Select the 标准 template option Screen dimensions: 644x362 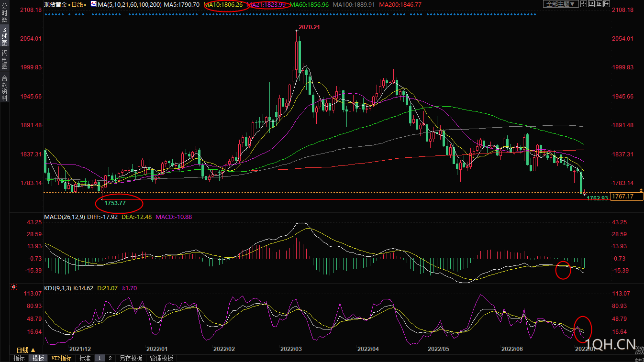coord(85,358)
